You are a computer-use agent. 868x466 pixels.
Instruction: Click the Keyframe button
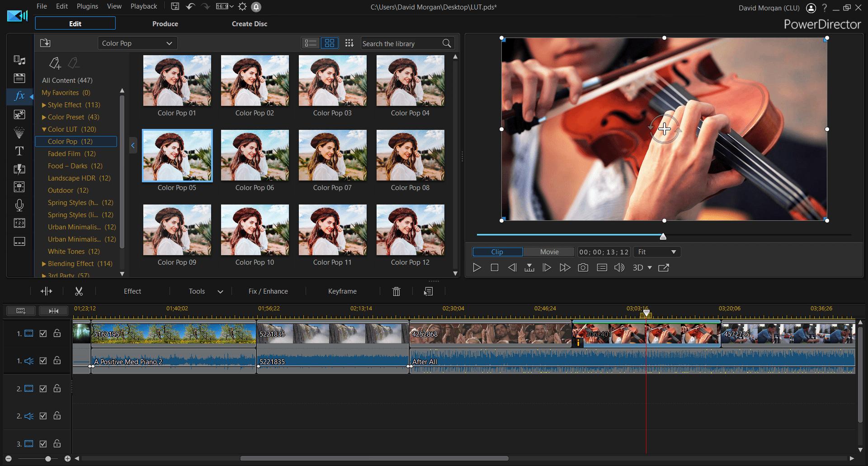(342, 291)
